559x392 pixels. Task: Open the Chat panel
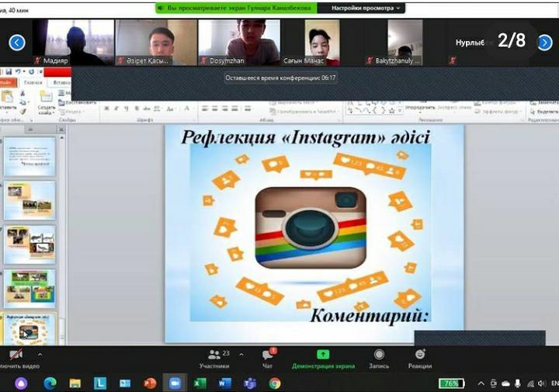coord(268,358)
